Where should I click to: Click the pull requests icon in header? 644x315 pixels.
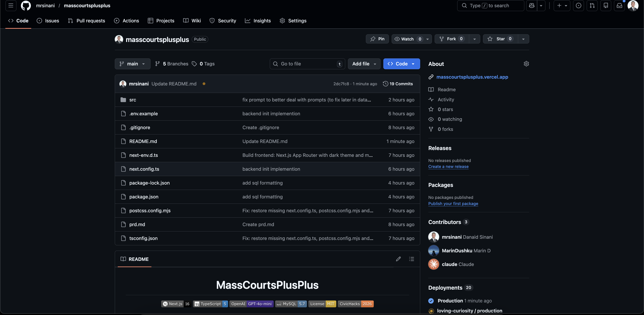592,6
